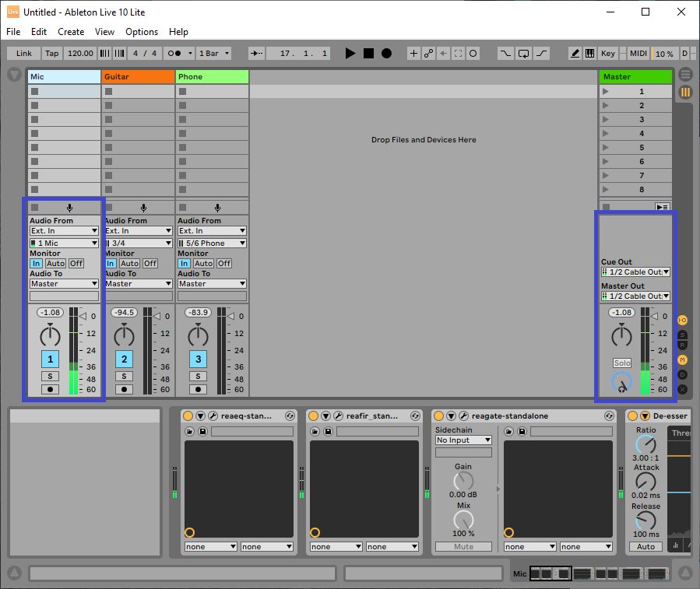Image resolution: width=700 pixels, height=589 pixels.
Task: Click Re-enable Automation back arrow icon
Action: click(443, 54)
